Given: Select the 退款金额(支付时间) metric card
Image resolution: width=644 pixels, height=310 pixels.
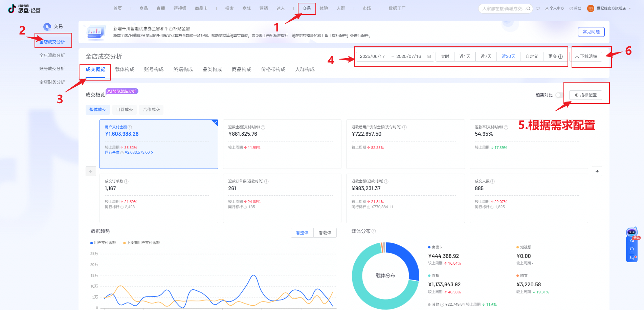Looking at the screenshot, I should (282, 144).
